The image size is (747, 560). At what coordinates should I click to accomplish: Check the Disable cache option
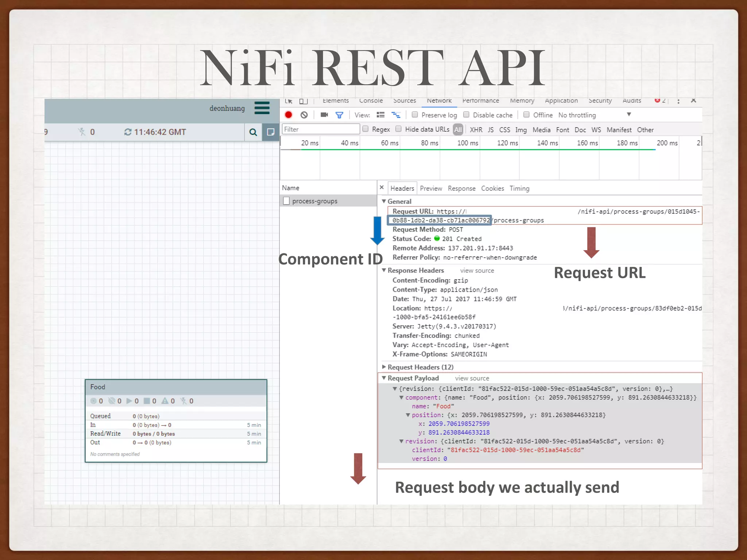(466, 115)
